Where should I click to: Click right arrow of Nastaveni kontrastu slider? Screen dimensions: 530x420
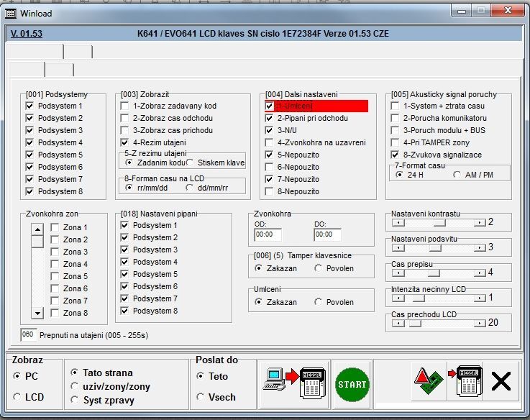click(481, 222)
